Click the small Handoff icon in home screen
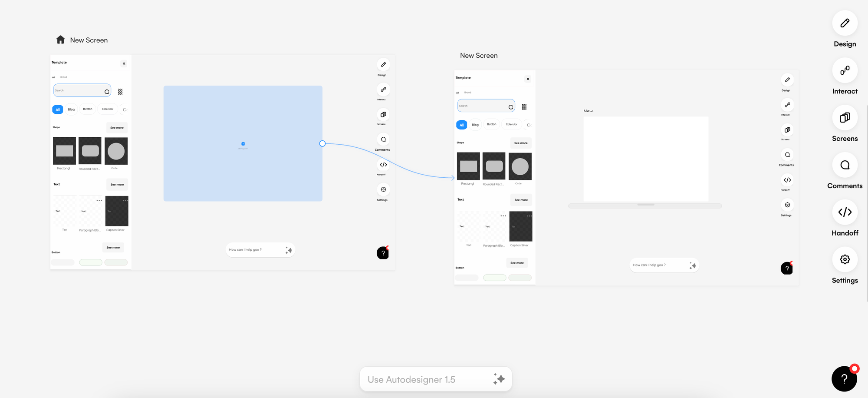The height and width of the screenshot is (398, 868). tap(383, 165)
